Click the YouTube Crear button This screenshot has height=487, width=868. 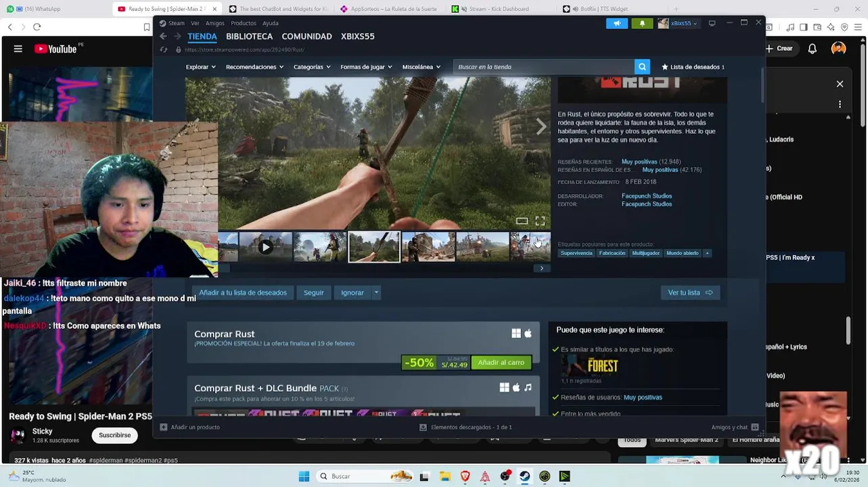(780, 48)
